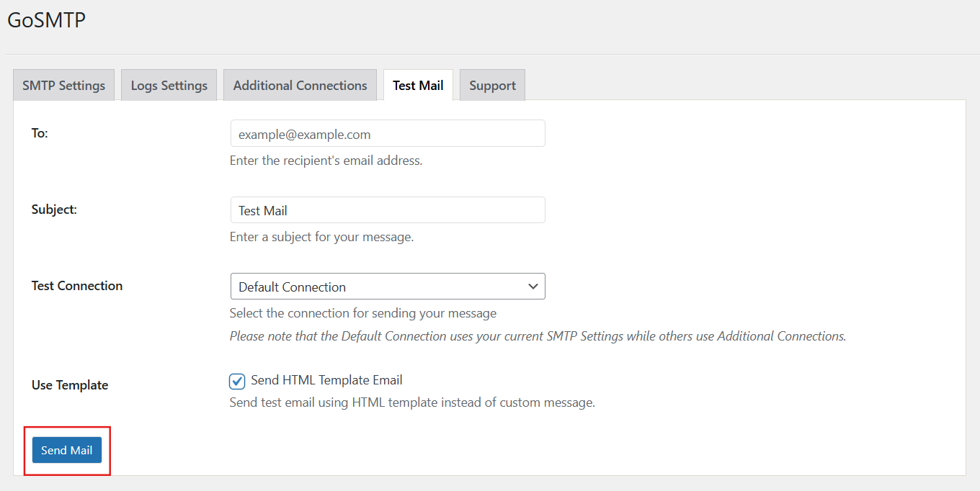
Task: Click the Test Mail subject input field
Action: [x=388, y=210]
